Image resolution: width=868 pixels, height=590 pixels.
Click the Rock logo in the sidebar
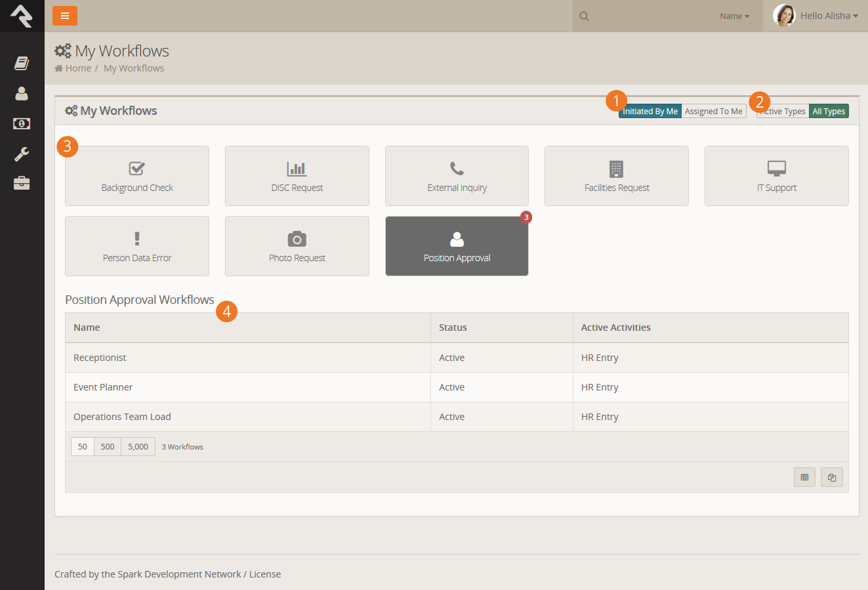pos(22,16)
